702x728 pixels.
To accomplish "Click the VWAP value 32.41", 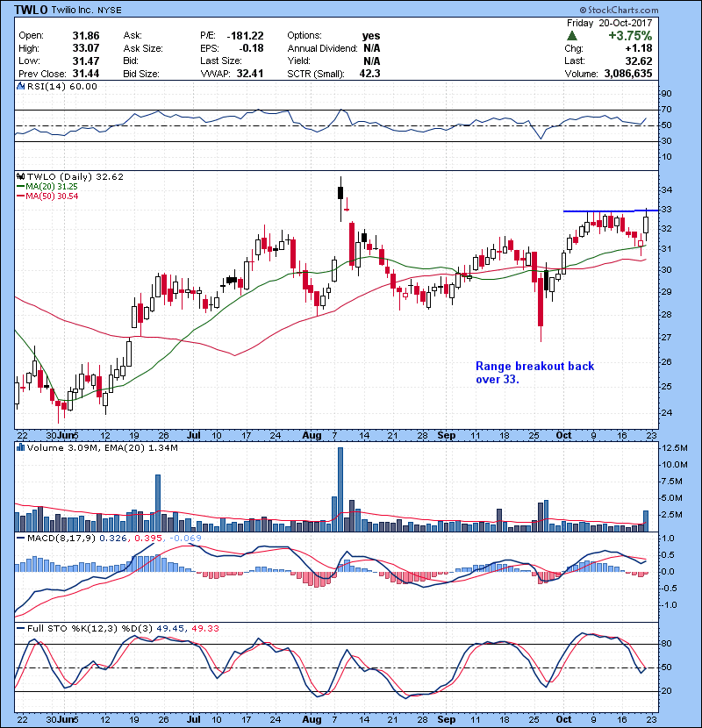I will 250,74.
